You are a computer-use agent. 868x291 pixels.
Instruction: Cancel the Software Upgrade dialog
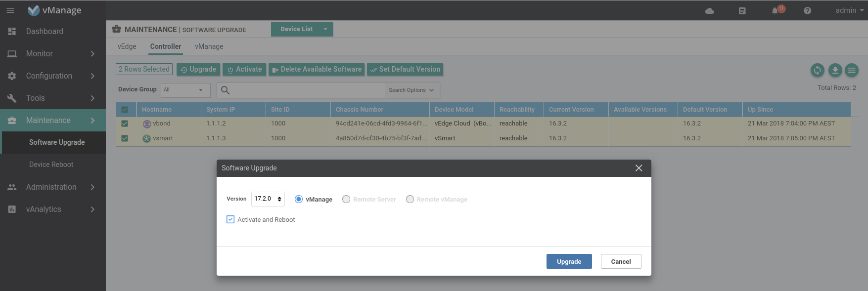point(621,261)
